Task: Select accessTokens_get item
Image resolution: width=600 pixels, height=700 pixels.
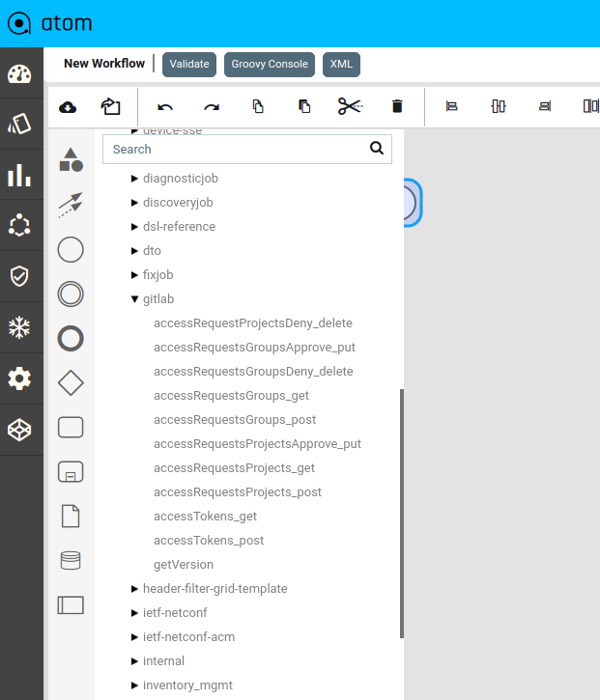Action: [205, 517]
